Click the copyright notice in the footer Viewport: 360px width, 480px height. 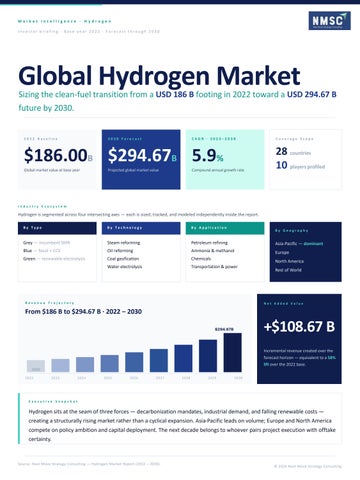[x=308, y=466]
